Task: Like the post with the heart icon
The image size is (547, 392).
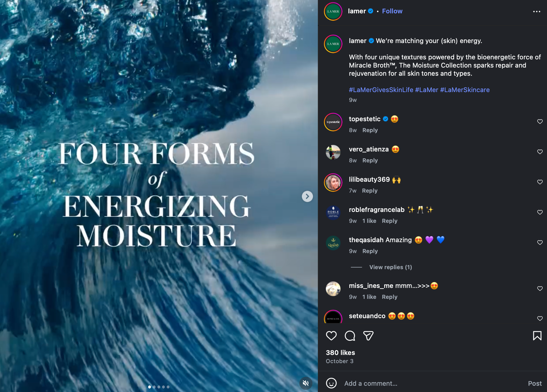Action: click(x=331, y=336)
